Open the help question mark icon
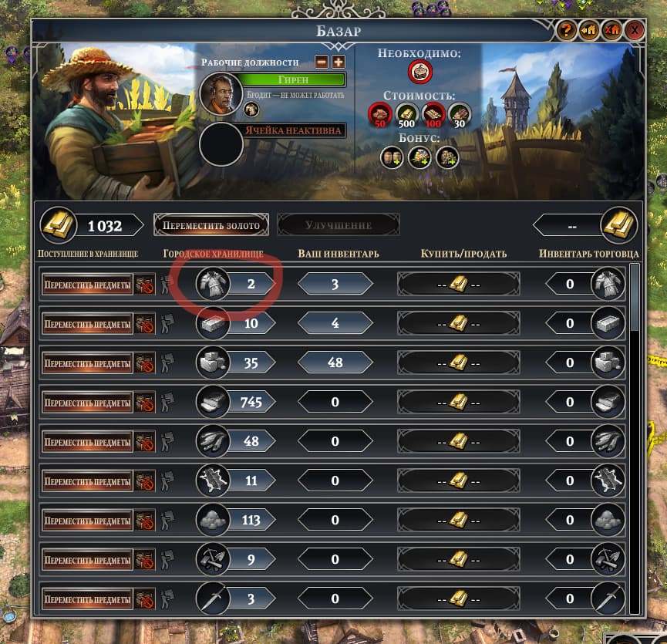The image size is (667, 644). (x=566, y=30)
